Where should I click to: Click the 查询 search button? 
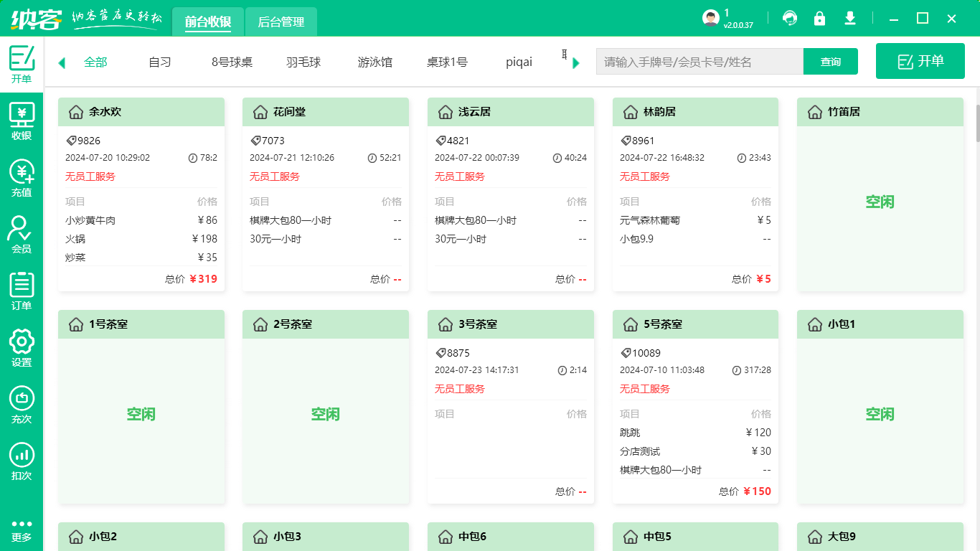point(830,62)
